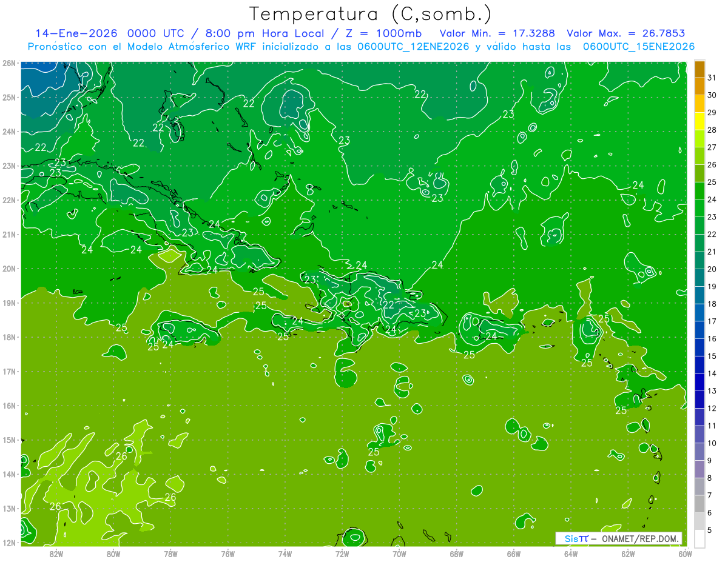
Task: Click 'Valor Min. = 17.3288' text
Action: tap(497, 33)
